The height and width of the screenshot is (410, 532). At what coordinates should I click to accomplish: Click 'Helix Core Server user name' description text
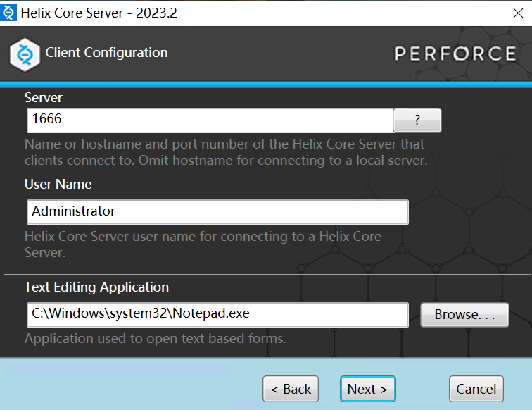click(x=203, y=244)
